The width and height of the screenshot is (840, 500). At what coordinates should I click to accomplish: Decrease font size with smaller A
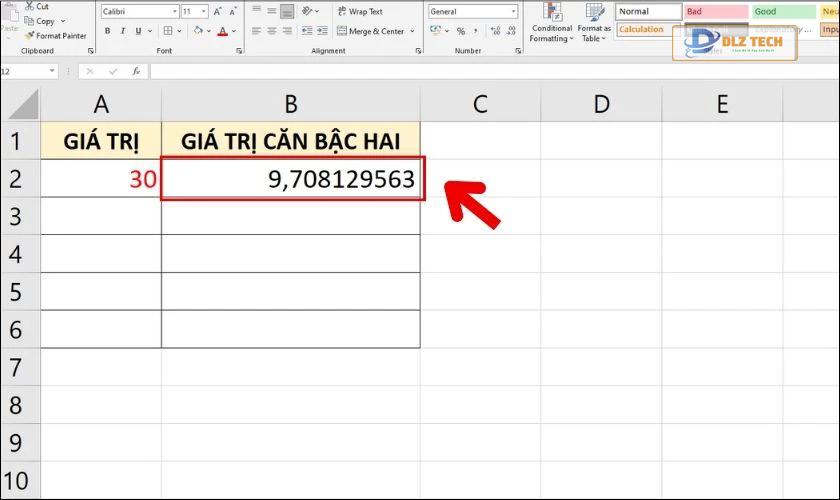point(233,11)
